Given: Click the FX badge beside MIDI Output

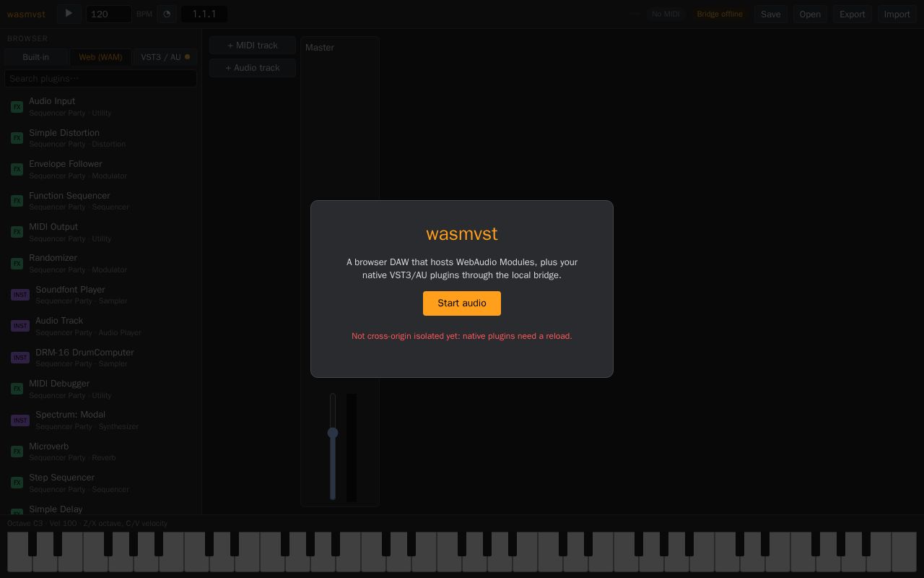Looking at the screenshot, I should coord(17,232).
